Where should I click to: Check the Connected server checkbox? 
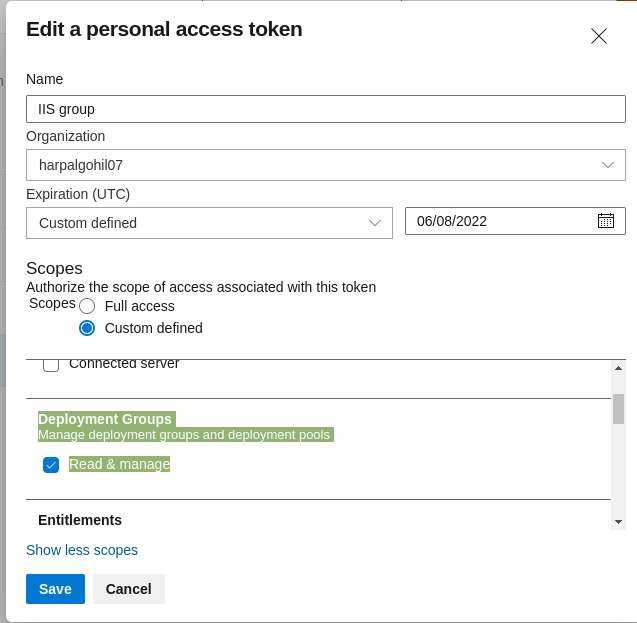(x=51, y=365)
